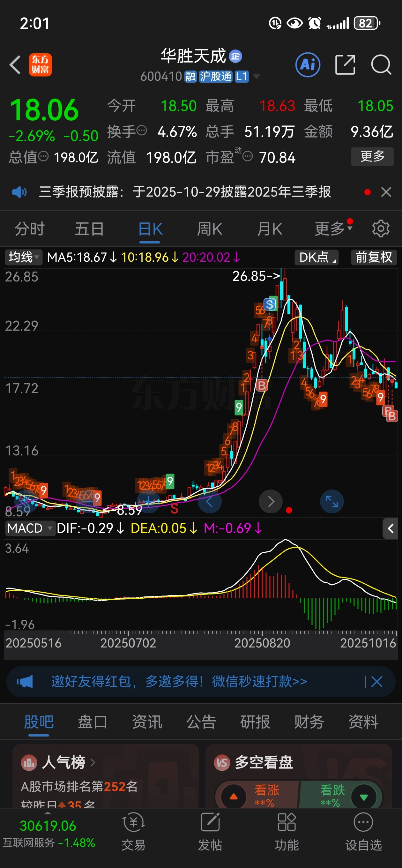Image resolution: width=402 pixels, height=868 pixels.
Task: Toggle the 前复权 adjustment option
Action: 374,258
